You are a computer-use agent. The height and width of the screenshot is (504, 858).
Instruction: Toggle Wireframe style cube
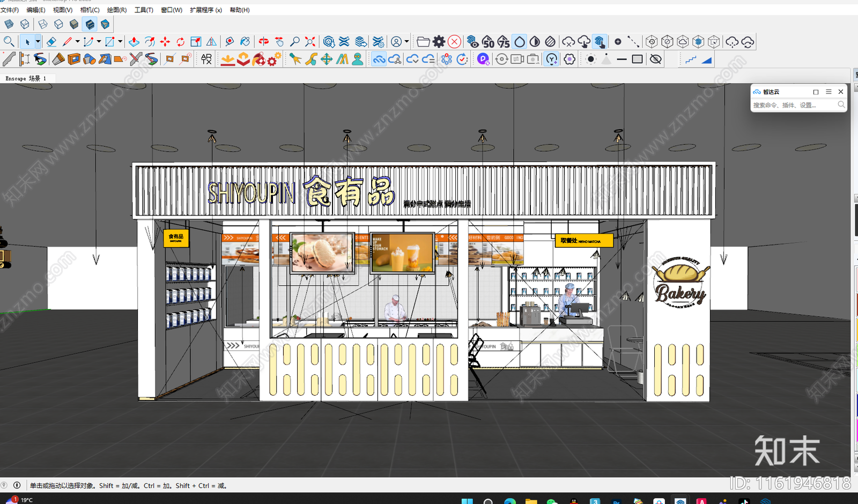43,24
